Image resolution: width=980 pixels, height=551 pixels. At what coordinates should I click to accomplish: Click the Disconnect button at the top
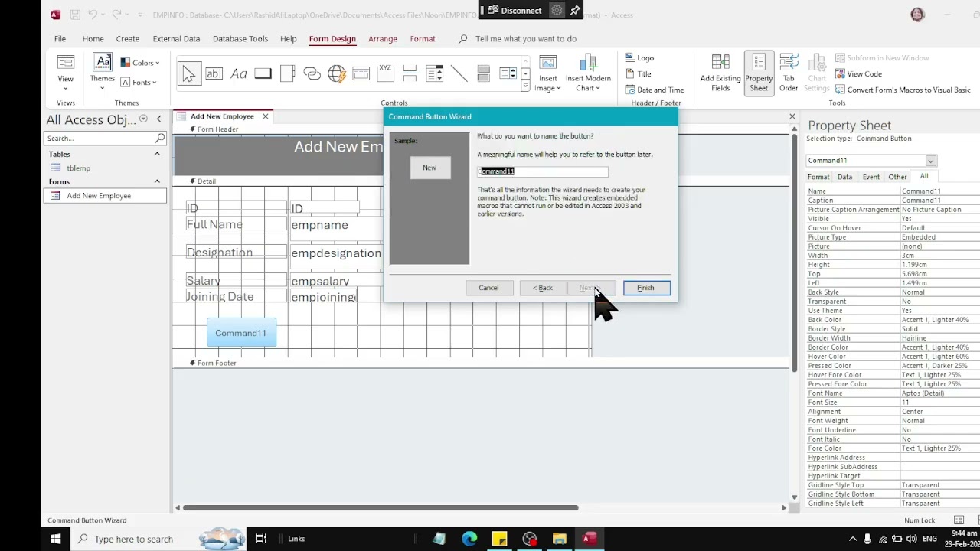pyautogui.click(x=514, y=10)
